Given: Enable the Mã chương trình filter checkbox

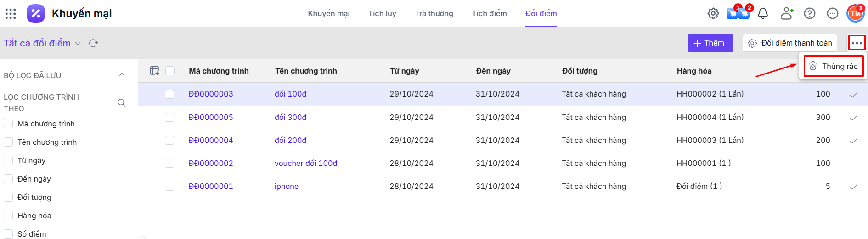Looking at the screenshot, I should tap(8, 124).
